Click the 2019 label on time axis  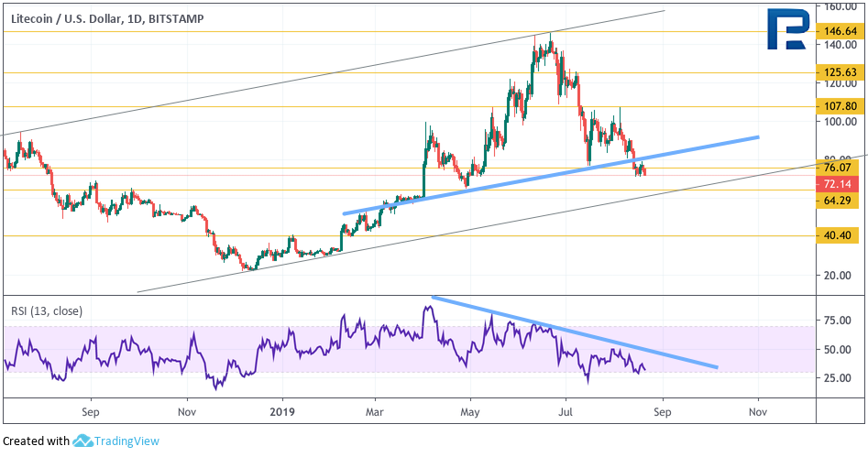pos(282,412)
